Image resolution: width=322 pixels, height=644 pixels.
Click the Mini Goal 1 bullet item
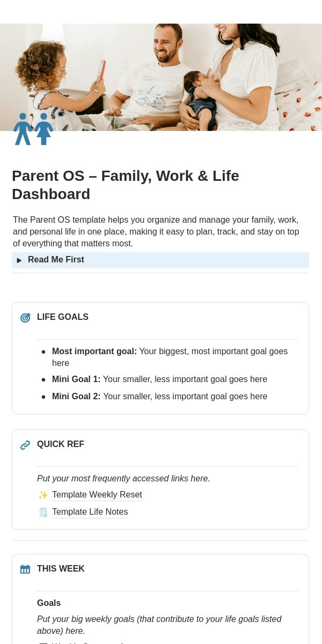tap(159, 379)
